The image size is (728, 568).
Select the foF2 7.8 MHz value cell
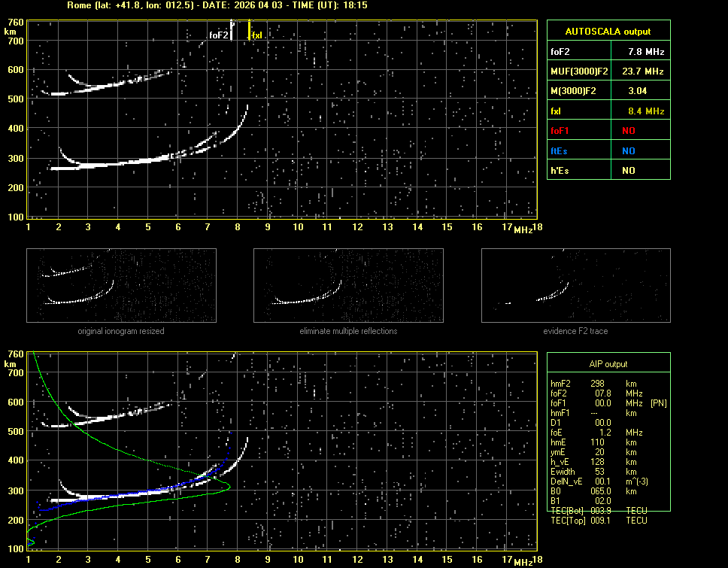point(646,52)
